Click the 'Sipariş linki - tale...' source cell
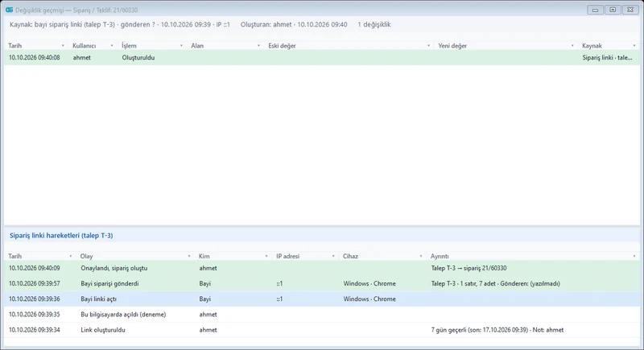The width and height of the screenshot is (644, 350). pos(607,57)
